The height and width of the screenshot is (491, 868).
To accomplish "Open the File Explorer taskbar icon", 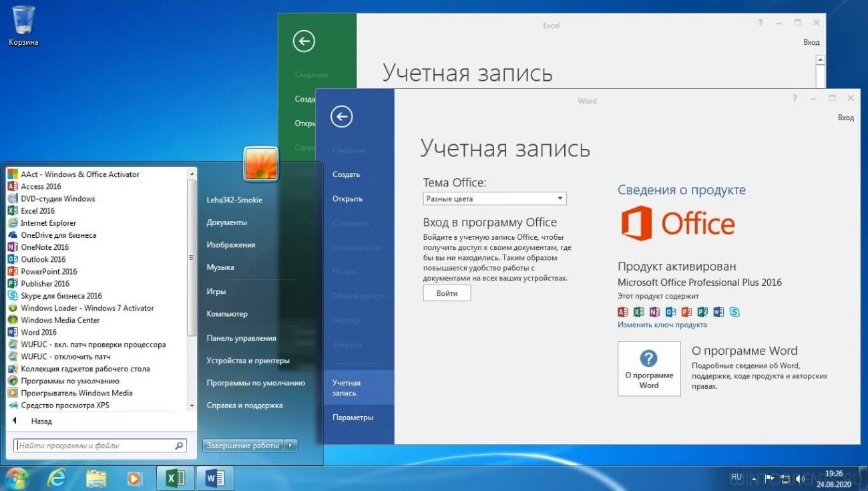I will click(x=96, y=478).
